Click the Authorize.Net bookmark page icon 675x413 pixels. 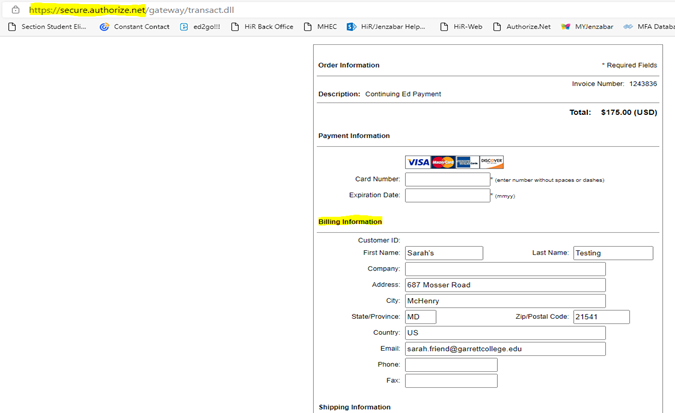[x=497, y=27]
